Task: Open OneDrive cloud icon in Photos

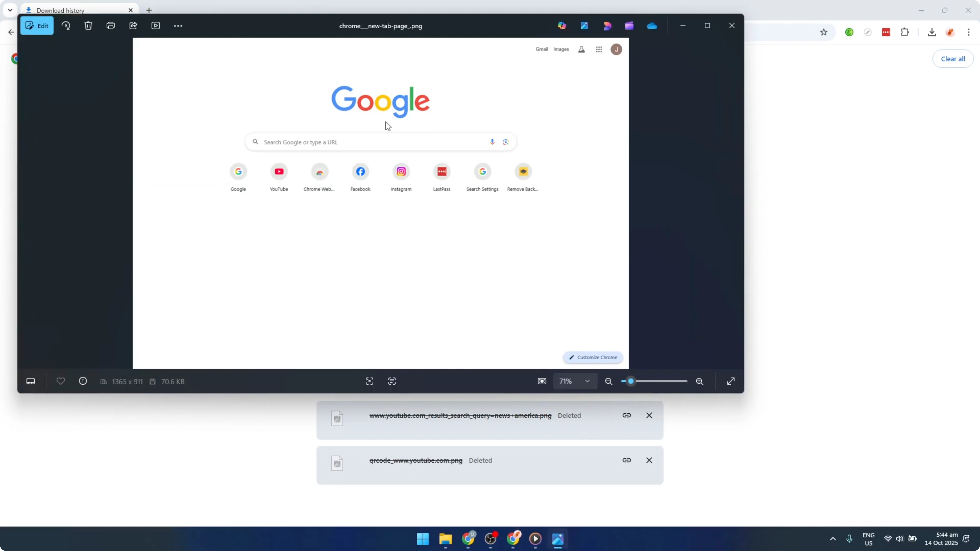Action: (652, 26)
